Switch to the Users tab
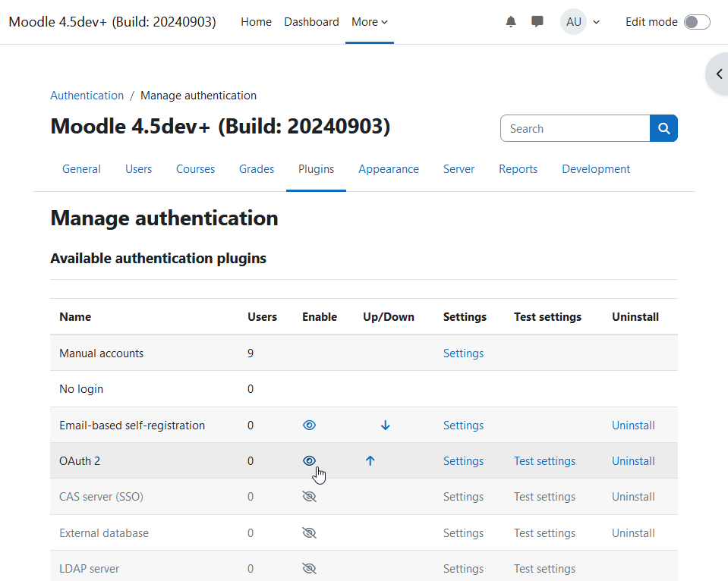Screen dimensions: 728x581 [138, 169]
